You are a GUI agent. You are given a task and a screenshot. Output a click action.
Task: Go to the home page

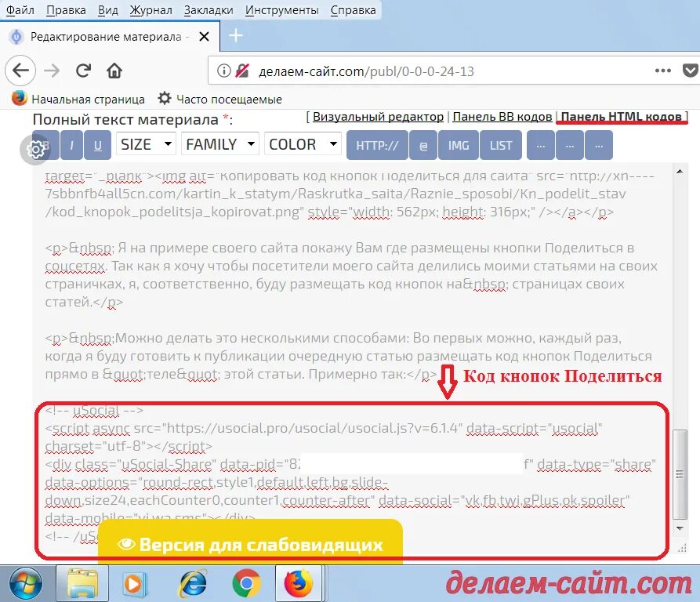point(114,71)
